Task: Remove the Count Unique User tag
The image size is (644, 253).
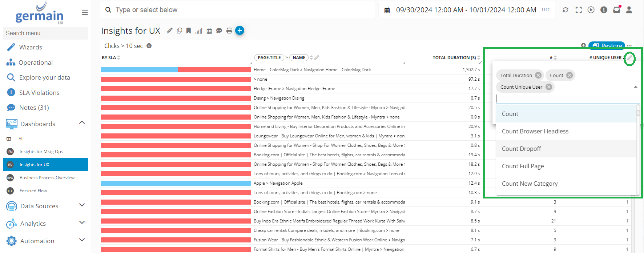Action: tap(549, 87)
